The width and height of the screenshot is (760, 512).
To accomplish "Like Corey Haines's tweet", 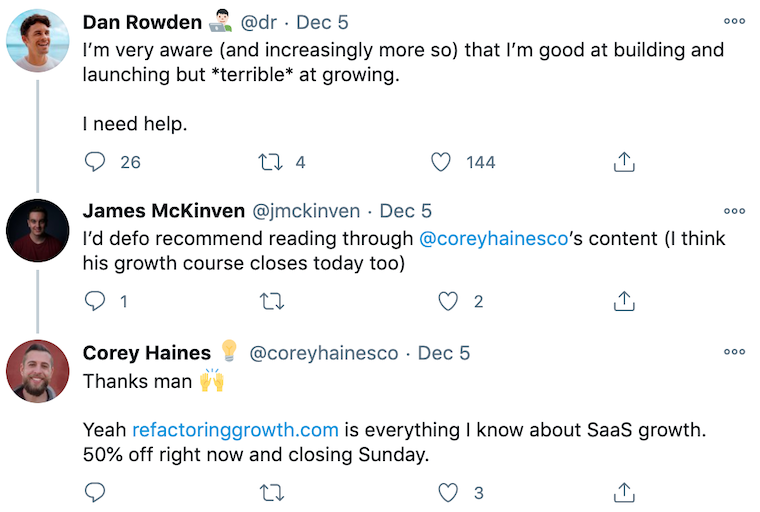I will click(449, 492).
